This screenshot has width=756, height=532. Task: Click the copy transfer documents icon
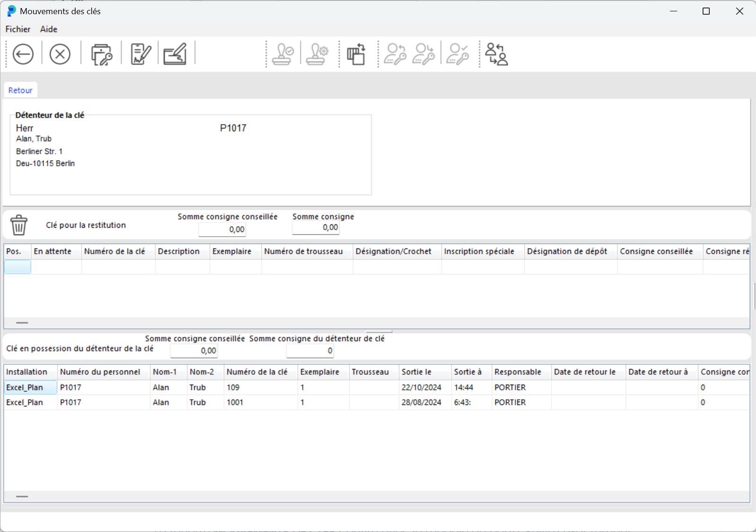tap(356, 54)
